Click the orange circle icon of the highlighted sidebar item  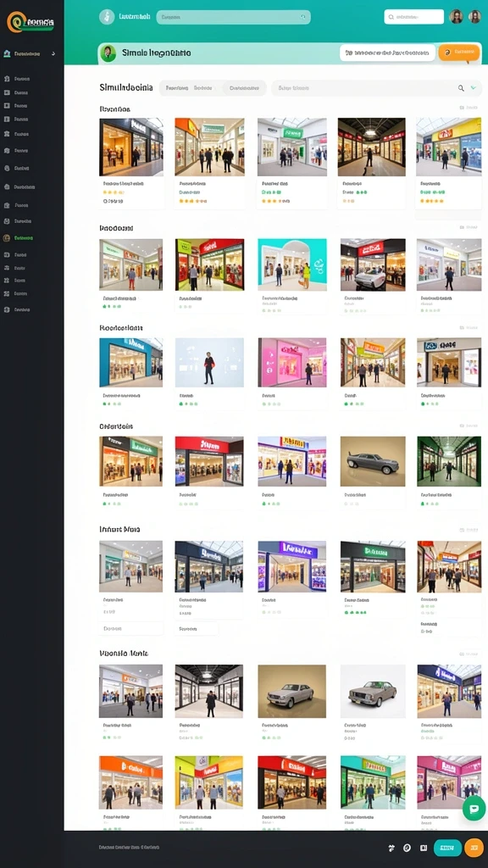coord(7,238)
